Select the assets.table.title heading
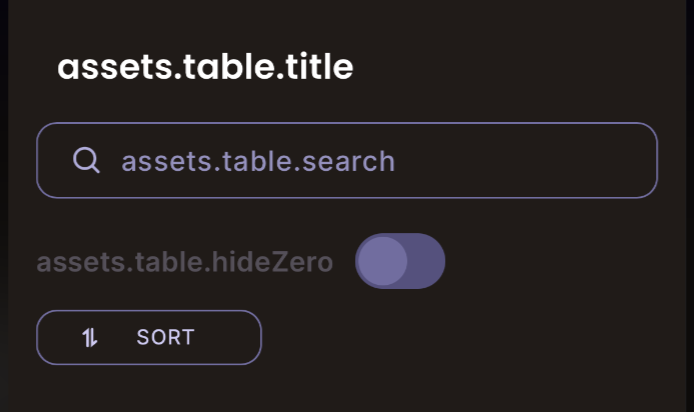 coord(205,67)
